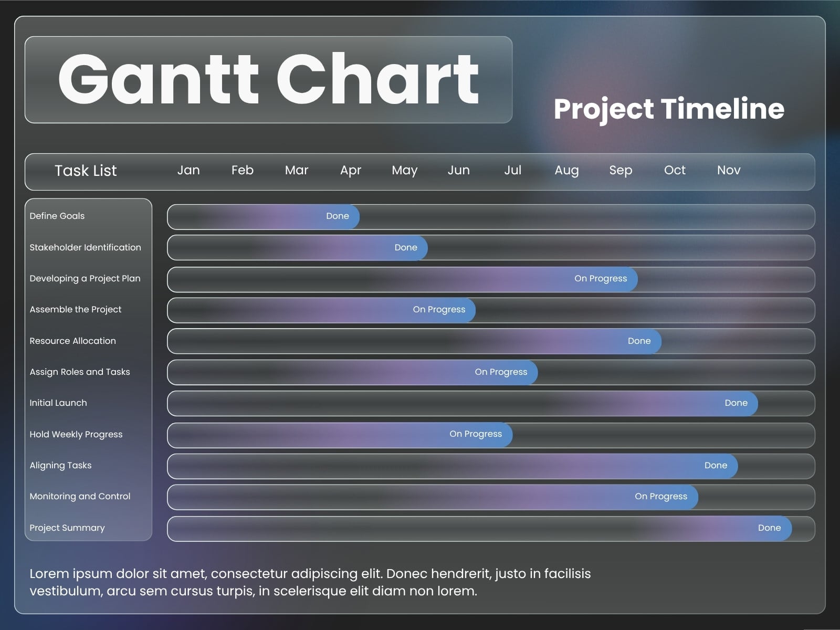Click Hold Weekly Progress task
Viewport: 840px width, 630px height.
(76, 434)
